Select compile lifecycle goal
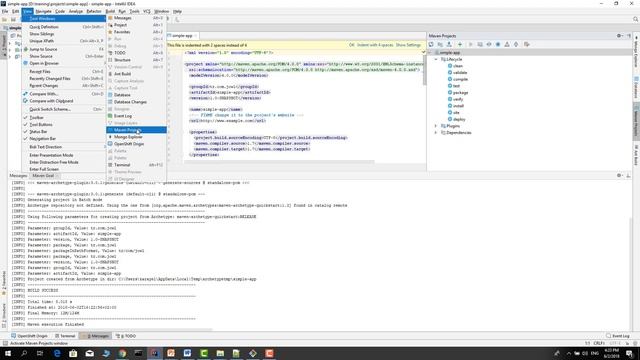This screenshot has width=640, height=360. click(458, 79)
